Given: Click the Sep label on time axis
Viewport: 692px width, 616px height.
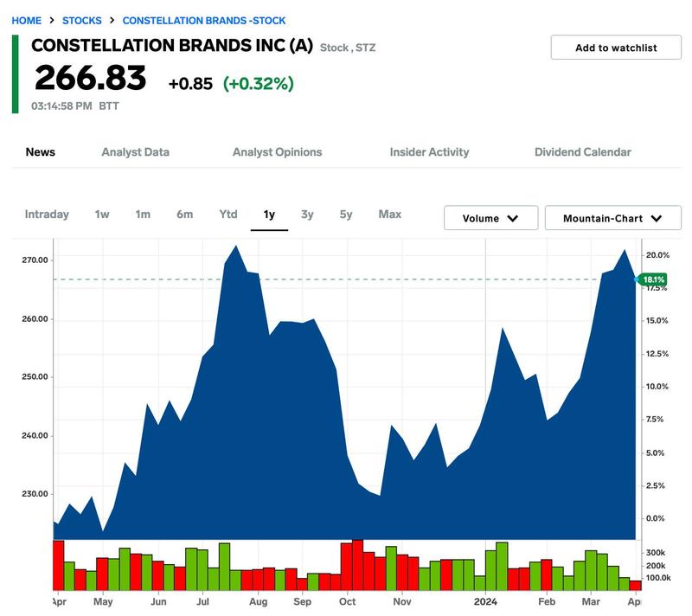Looking at the screenshot, I should click(302, 602).
